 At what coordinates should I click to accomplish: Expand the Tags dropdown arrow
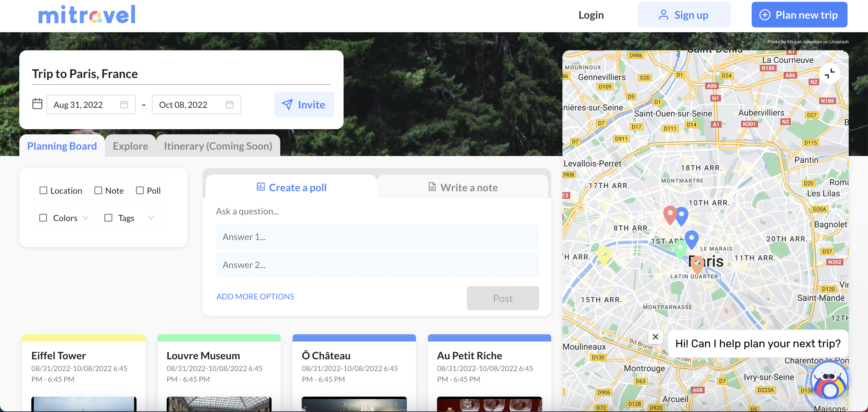pos(151,218)
